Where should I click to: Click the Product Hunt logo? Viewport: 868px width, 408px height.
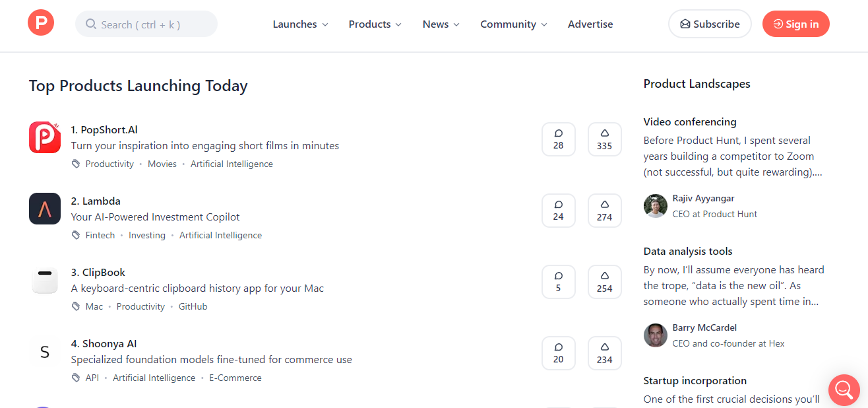click(41, 23)
